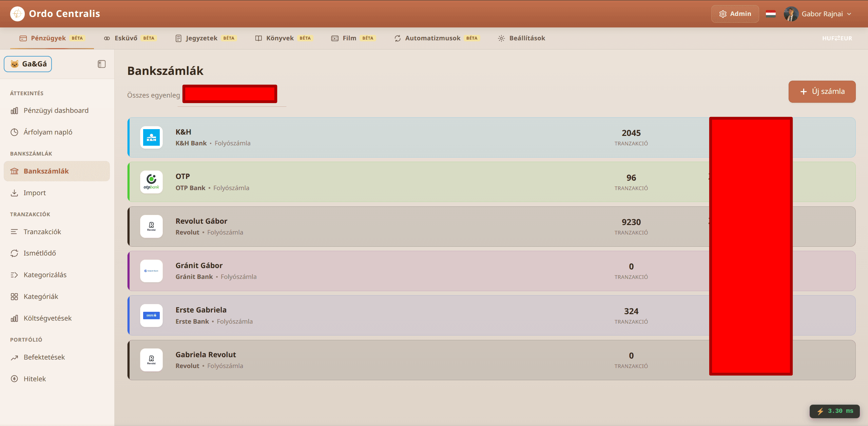The width and height of the screenshot is (868, 426).
Task: Click the Gránit Bank logo icon
Action: pos(151,271)
